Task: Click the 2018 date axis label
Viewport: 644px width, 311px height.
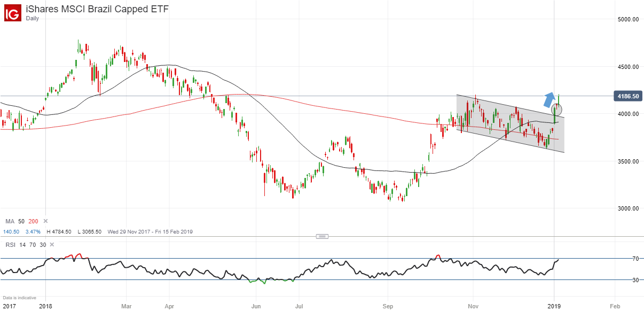Action: coord(46,307)
